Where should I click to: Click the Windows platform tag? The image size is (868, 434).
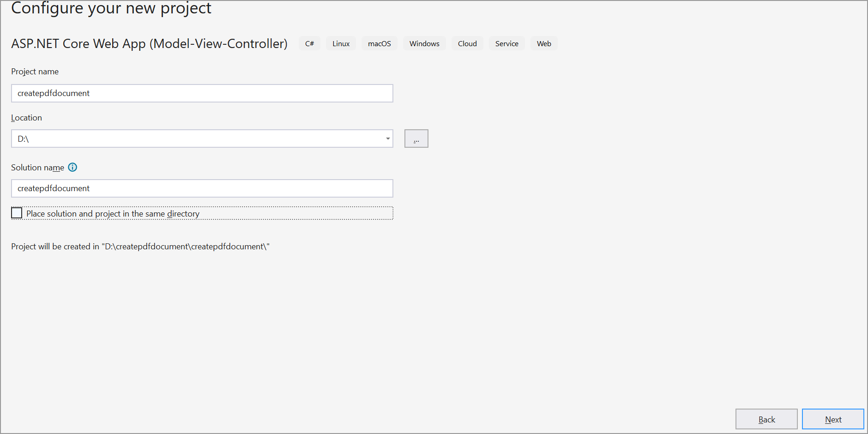pyautogui.click(x=424, y=43)
